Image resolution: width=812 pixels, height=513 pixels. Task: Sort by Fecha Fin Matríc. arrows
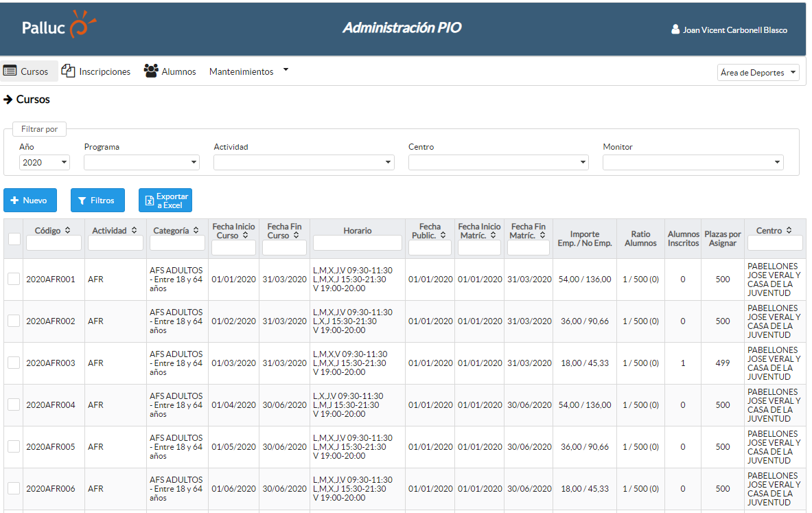(x=542, y=236)
